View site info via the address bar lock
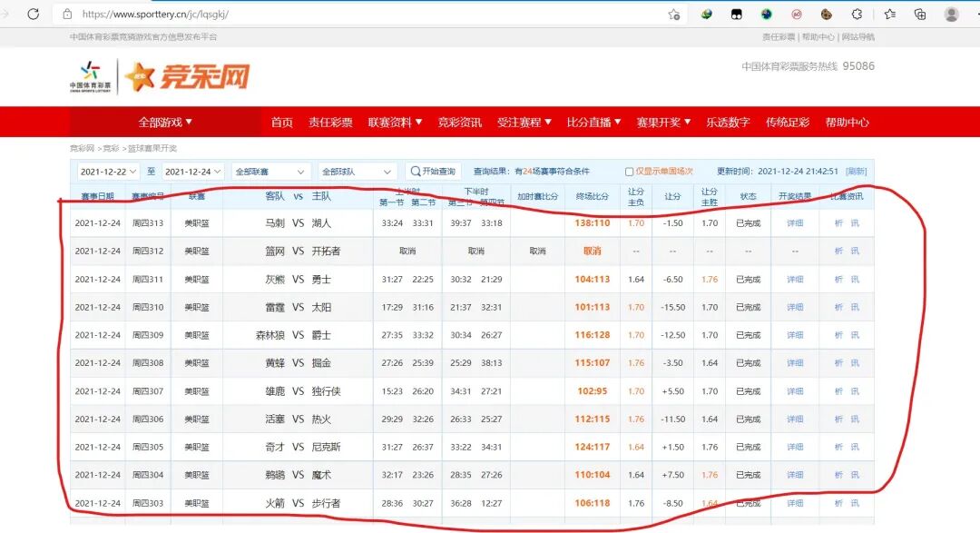This screenshot has width=980, height=533. (x=67, y=14)
